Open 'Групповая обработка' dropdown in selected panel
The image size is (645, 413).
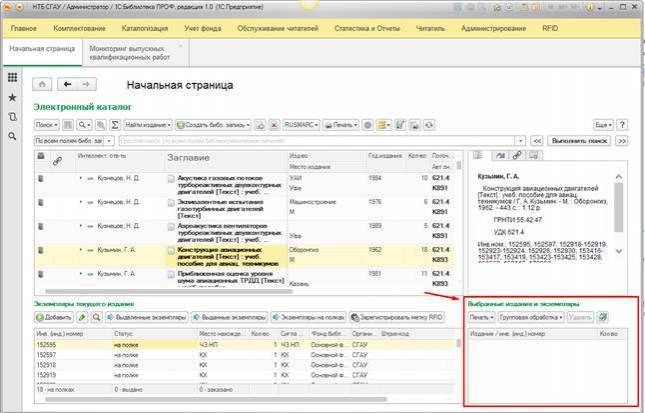point(530,317)
